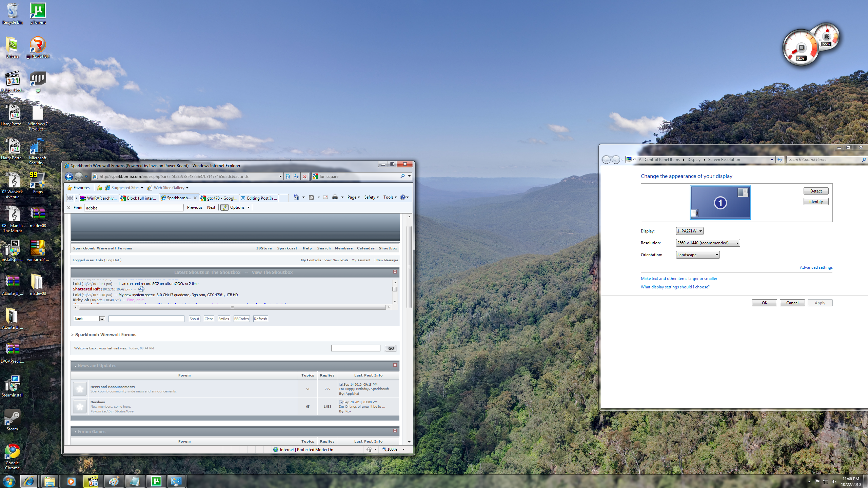Click Detect in Screen Resolution window
Screen dimensions: 868x488
816,191
